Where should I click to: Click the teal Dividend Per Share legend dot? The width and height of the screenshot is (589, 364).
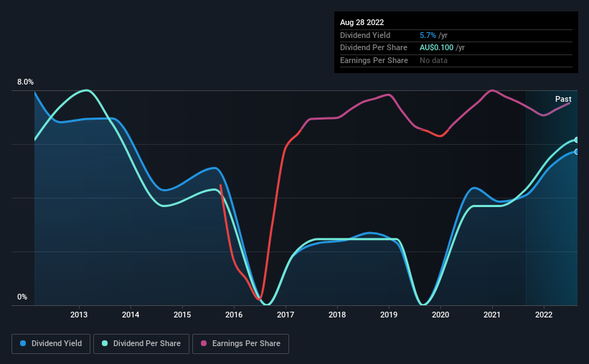coord(105,343)
